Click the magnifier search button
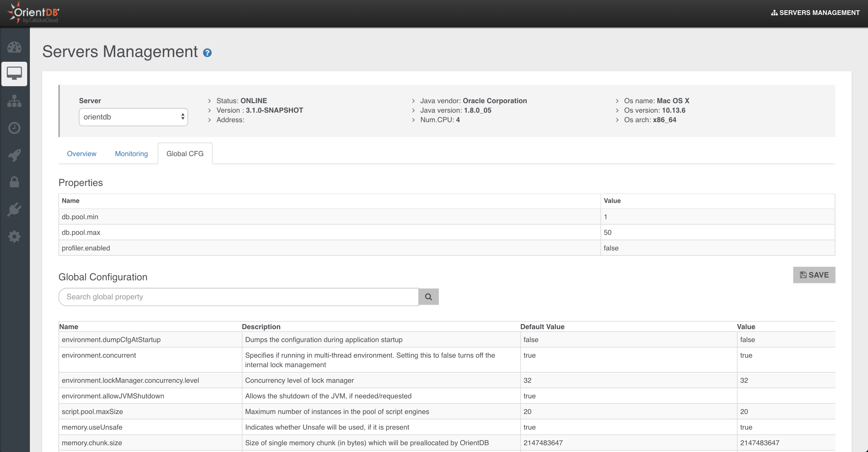The width and height of the screenshot is (868, 452). [x=429, y=297]
